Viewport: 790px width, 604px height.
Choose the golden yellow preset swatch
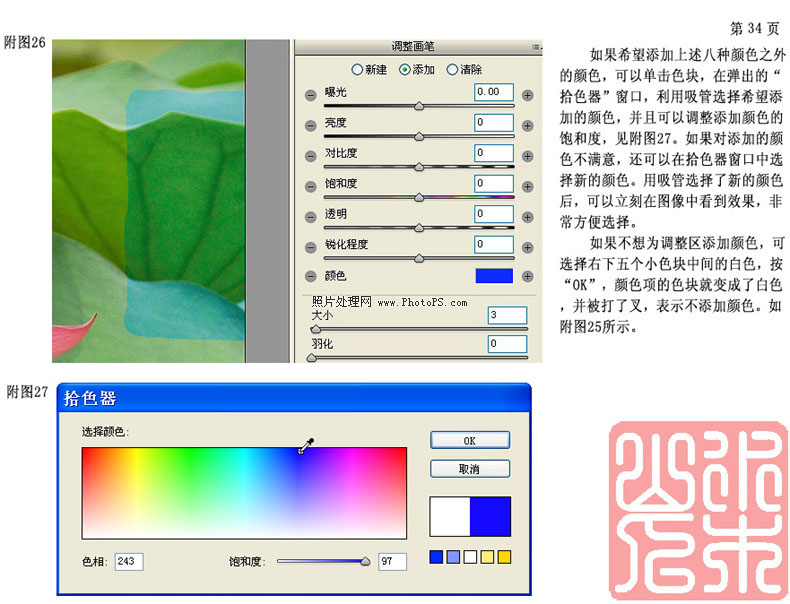pyautogui.click(x=504, y=557)
